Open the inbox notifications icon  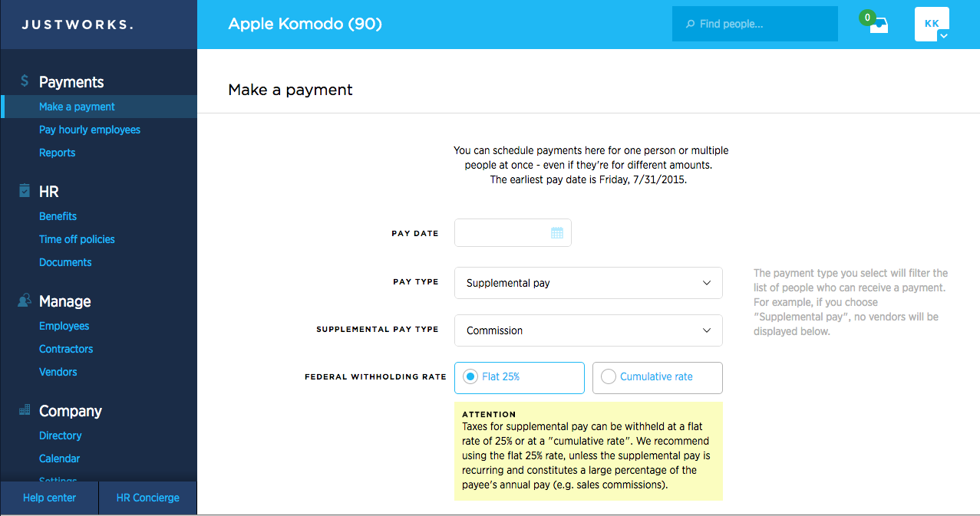click(x=878, y=25)
